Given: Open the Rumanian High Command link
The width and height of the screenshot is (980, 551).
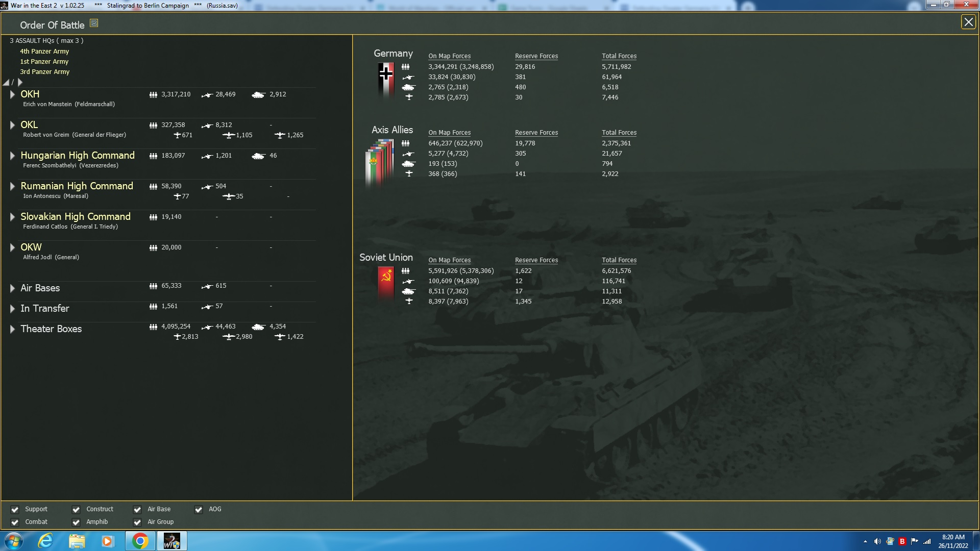Looking at the screenshot, I should tap(77, 186).
